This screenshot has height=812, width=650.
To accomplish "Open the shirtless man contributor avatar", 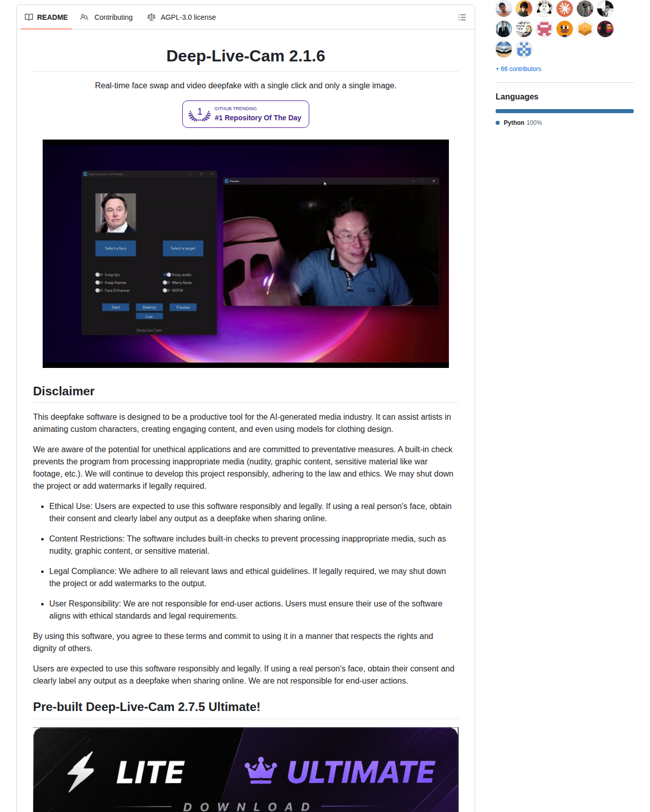I will click(504, 8).
